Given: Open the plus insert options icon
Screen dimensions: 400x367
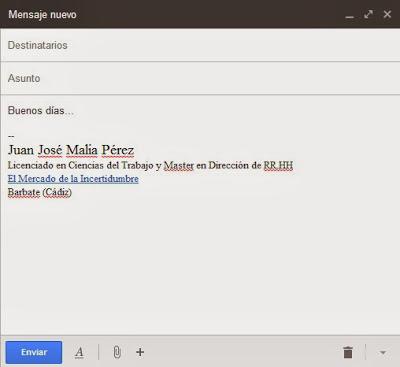Looking at the screenshot, I should (x=140, y=352).
